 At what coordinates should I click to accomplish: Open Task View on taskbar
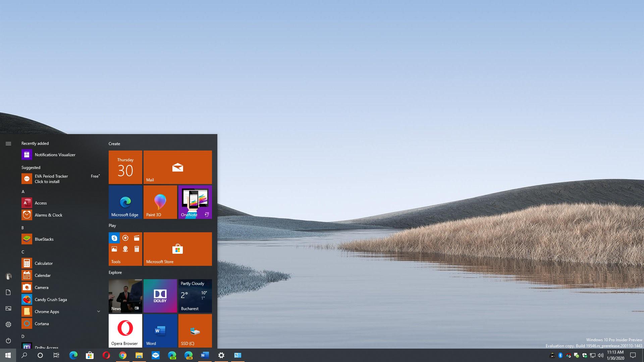click(x=56, y=355)
